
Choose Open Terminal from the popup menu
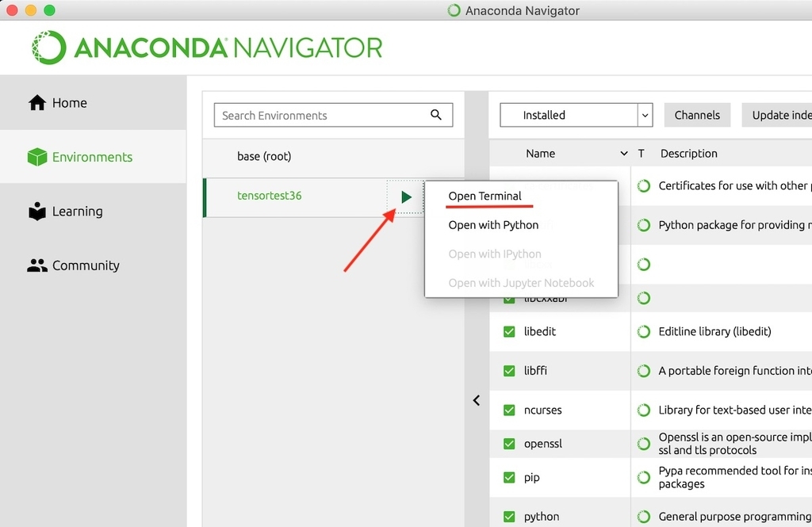point(485,197)
